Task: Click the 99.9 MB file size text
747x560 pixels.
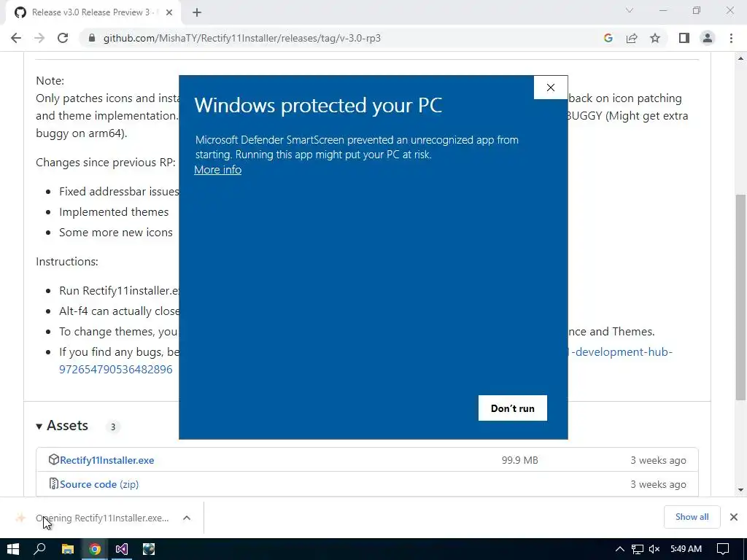Action: pyautogui.click(x=519, y=461)
